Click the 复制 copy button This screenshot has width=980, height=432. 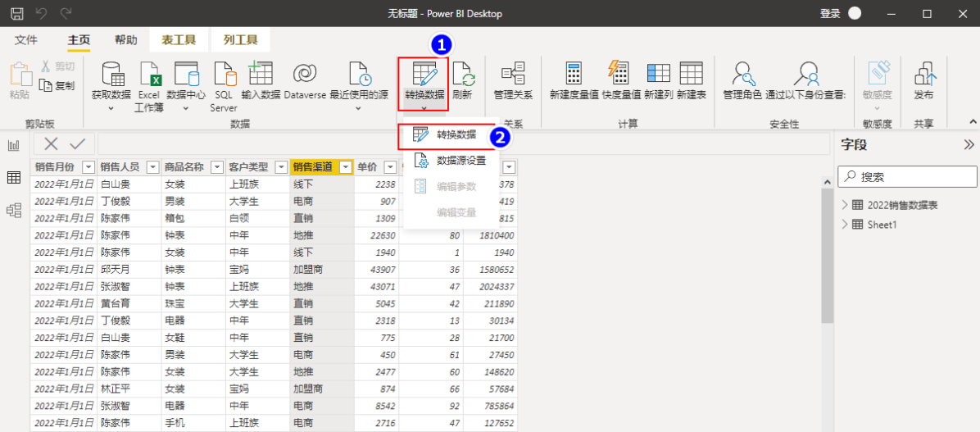[57, 85]
